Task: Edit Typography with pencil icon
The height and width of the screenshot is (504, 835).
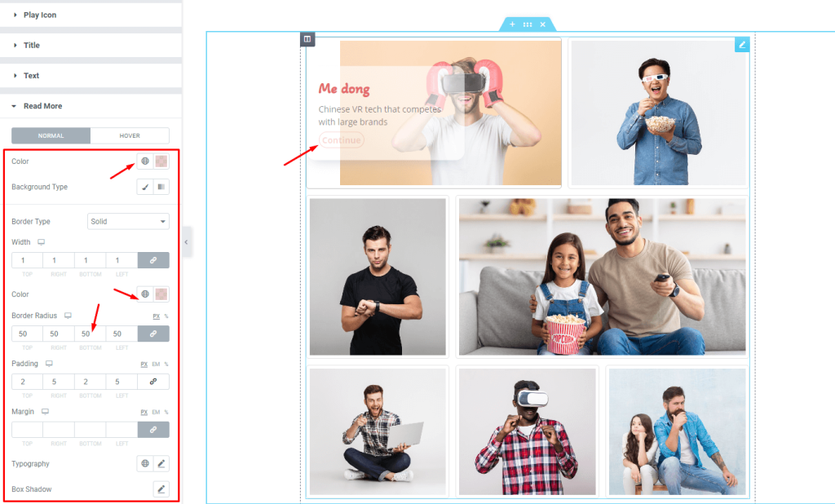Action: click(161, 463)
